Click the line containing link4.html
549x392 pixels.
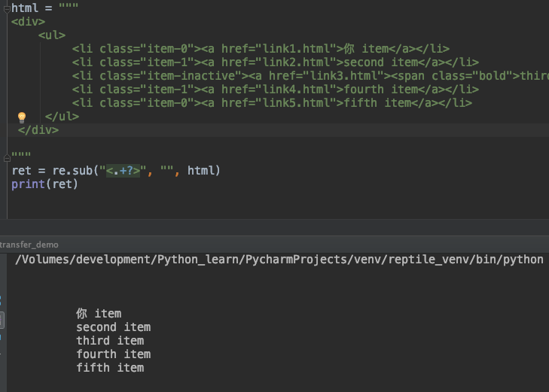(276, 90)
